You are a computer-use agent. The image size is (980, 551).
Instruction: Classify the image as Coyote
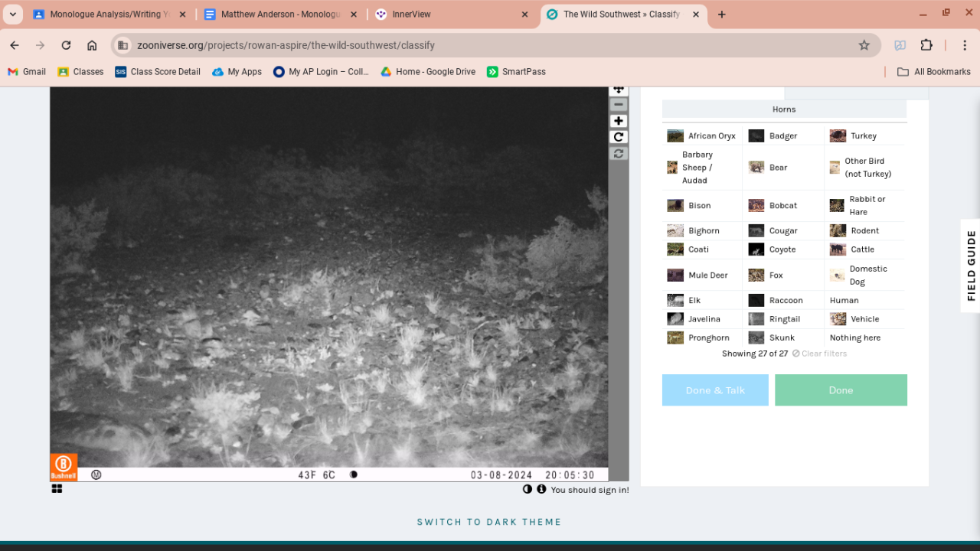pyautogui.click(x=783, y=249)
